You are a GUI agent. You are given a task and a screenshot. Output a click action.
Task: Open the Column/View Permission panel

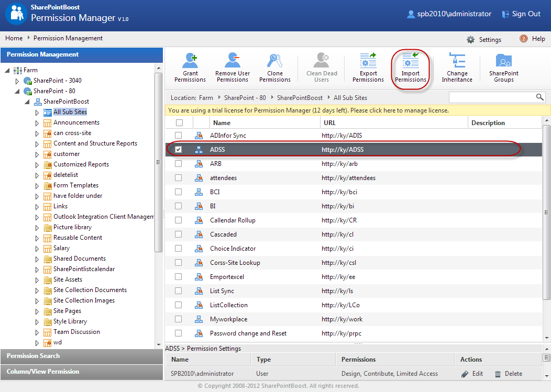coord(82,372)
